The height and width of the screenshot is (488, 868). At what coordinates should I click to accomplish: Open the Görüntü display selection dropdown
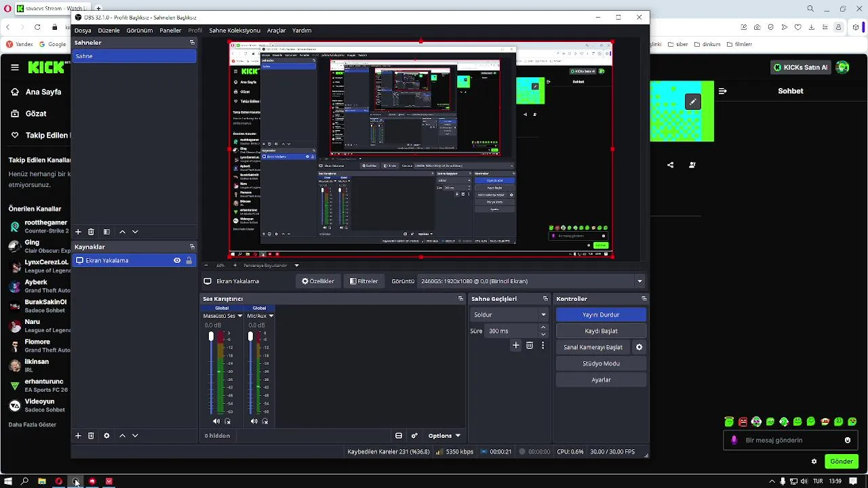point(532,281)
